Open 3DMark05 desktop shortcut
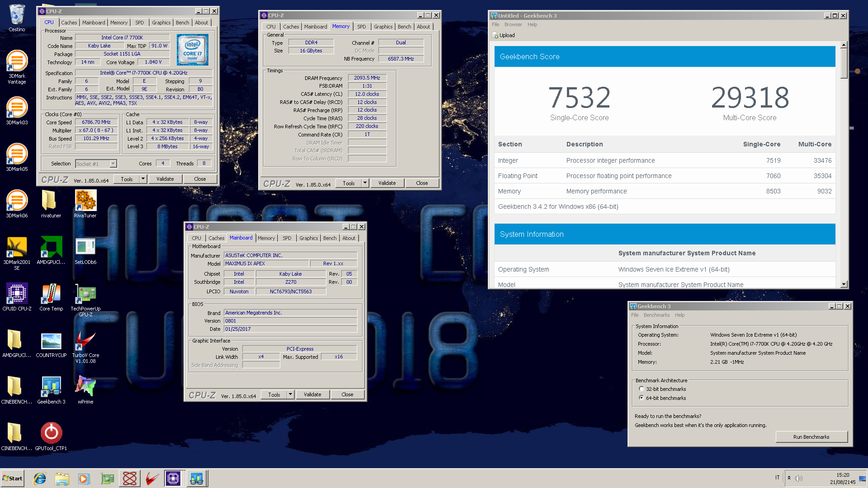 17,157
